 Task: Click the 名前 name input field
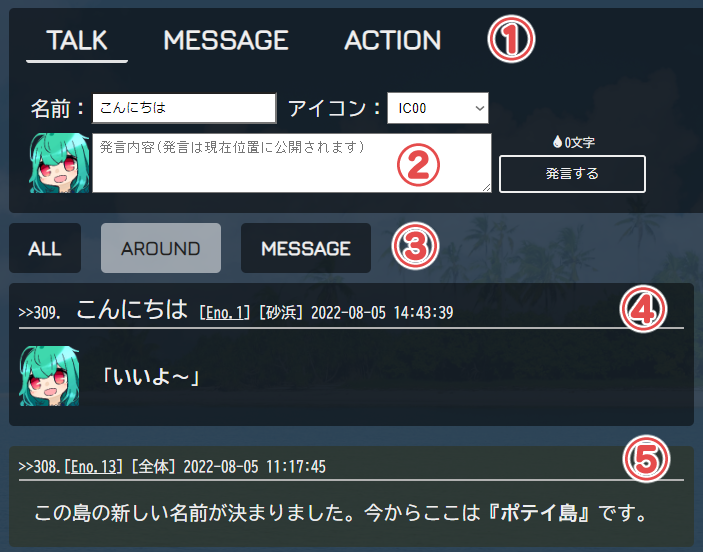click(184, 108)
